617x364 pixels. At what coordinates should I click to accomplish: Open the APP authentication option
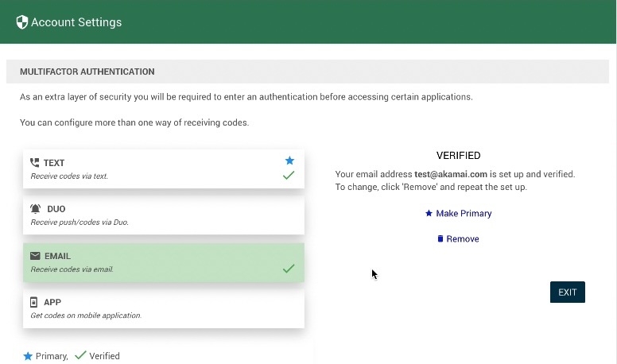click(x=163, y=308)
